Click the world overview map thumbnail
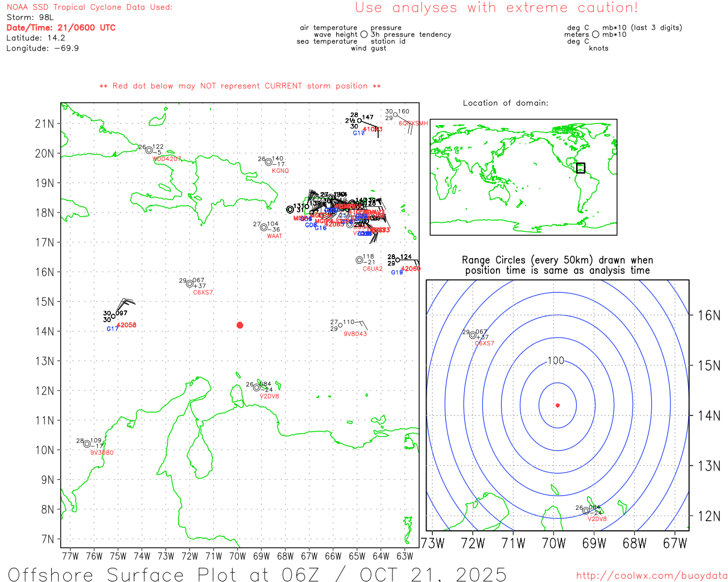 coord(523,177)
